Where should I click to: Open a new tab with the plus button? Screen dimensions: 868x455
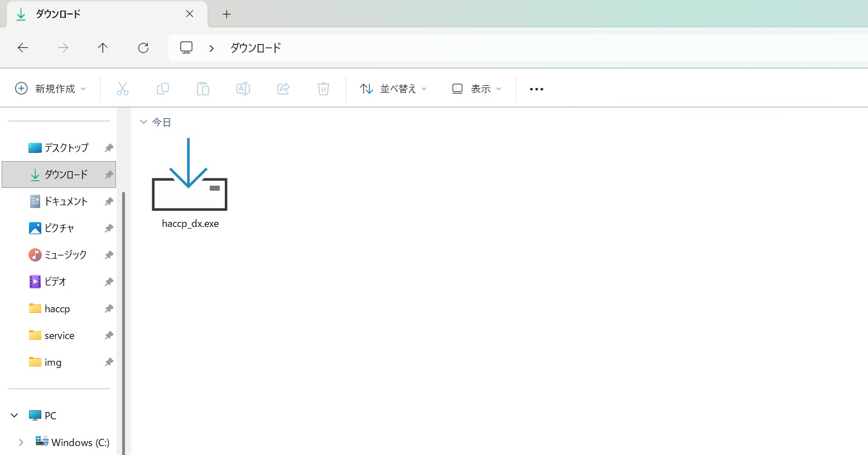(226, 13)
